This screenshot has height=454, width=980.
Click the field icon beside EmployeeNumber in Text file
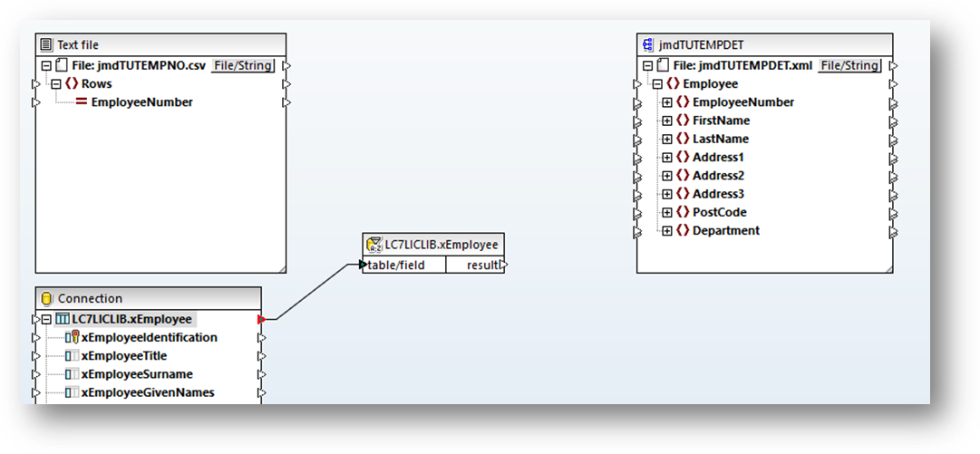82,102
